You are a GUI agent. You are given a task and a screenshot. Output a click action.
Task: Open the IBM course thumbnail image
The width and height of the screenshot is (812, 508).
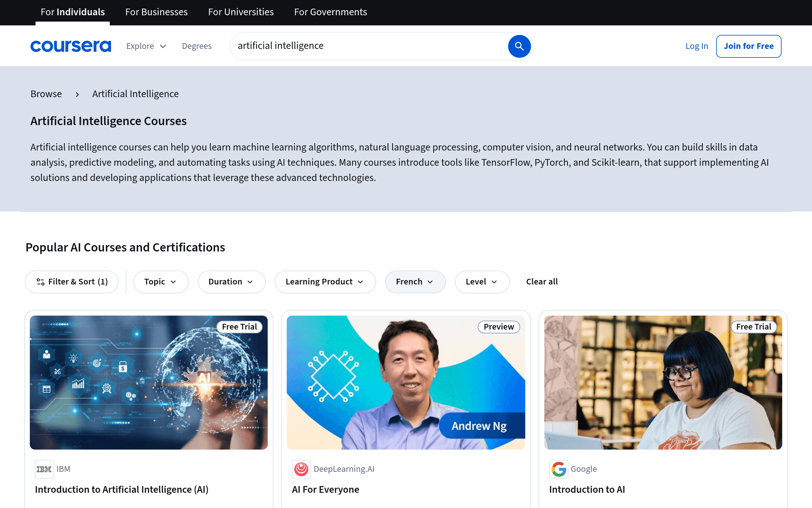[149, 382]
